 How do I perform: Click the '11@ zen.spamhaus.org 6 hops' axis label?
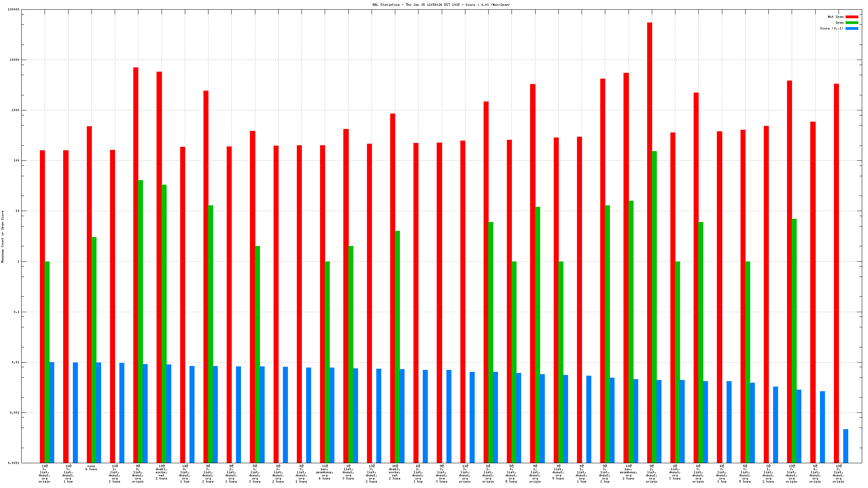tap(325, 472)
